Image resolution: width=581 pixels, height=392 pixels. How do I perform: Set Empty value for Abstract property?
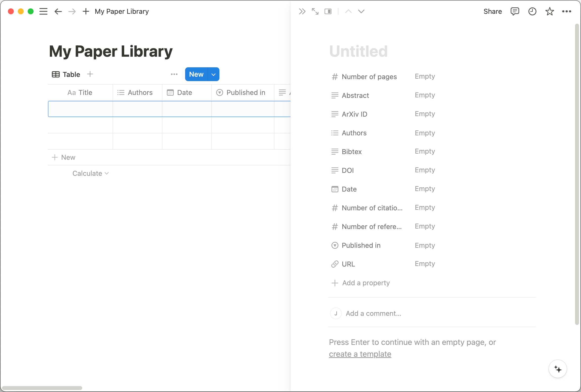point(425,95)
